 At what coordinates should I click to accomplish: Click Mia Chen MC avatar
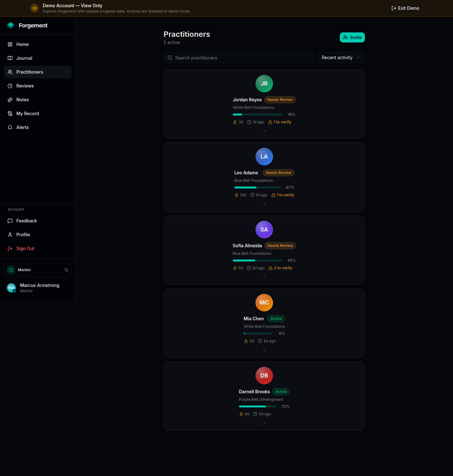click(264, 303)
